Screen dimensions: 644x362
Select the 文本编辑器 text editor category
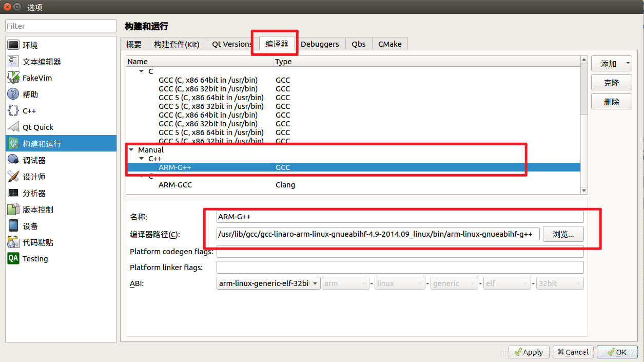click(61, 62)
